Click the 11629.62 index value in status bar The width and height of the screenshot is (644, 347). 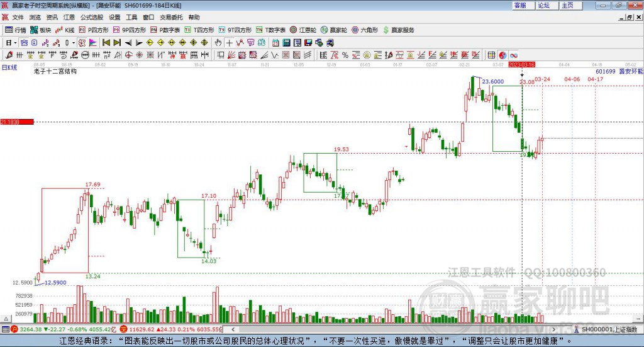(x=142, y=329)
